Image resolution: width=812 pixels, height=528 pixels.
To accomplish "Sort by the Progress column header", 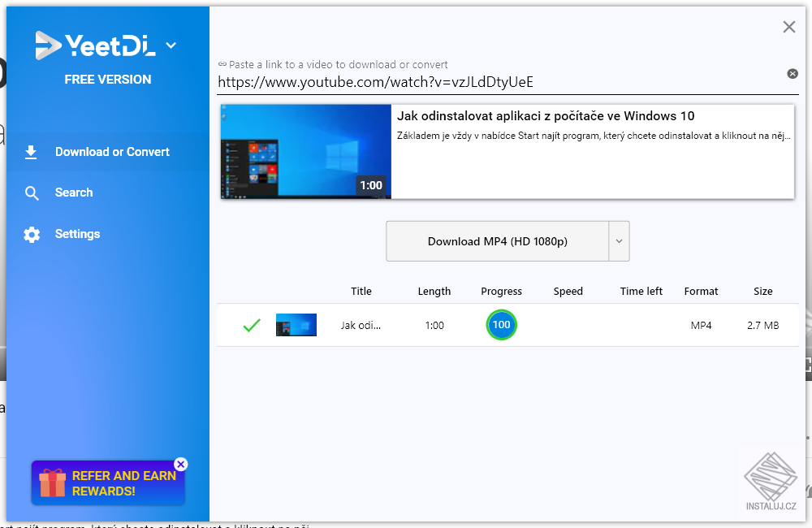I will pyautogui.click(x=501, y=291).
